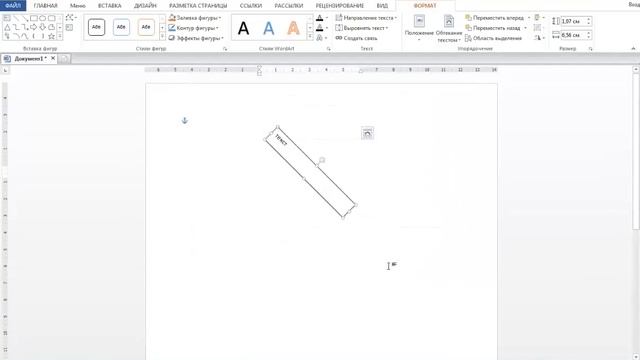This screenshot has width=640, height=360.
Task: Adjust shape width with stepper arrows
Action: pyautogui.click(x=589, y=35)
